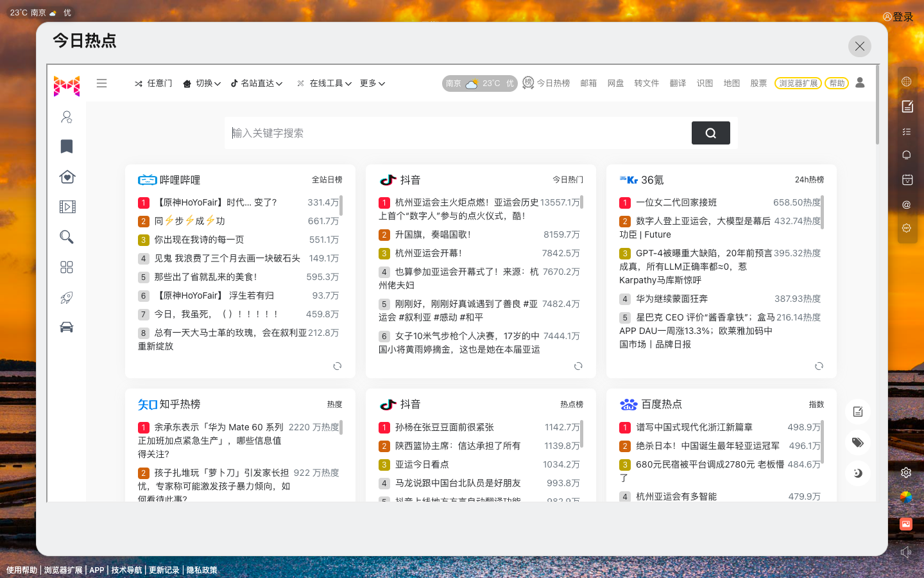Image resolution: width=924 pixels, height=578 pixels.
Task: Click the magnifier icon in left sidebar
Action: click(x=67, y=236)
